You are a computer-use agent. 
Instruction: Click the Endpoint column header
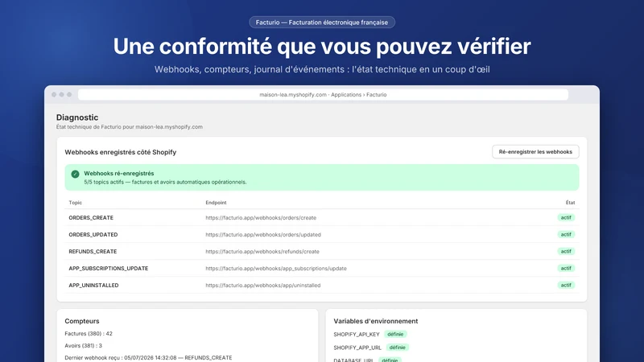coord(216,203)
